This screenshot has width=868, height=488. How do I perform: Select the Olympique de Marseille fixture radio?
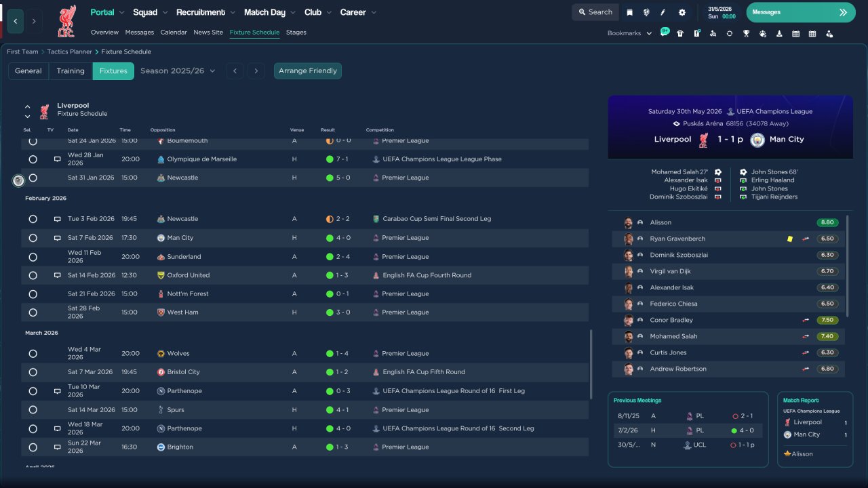(x=33, y=159)
